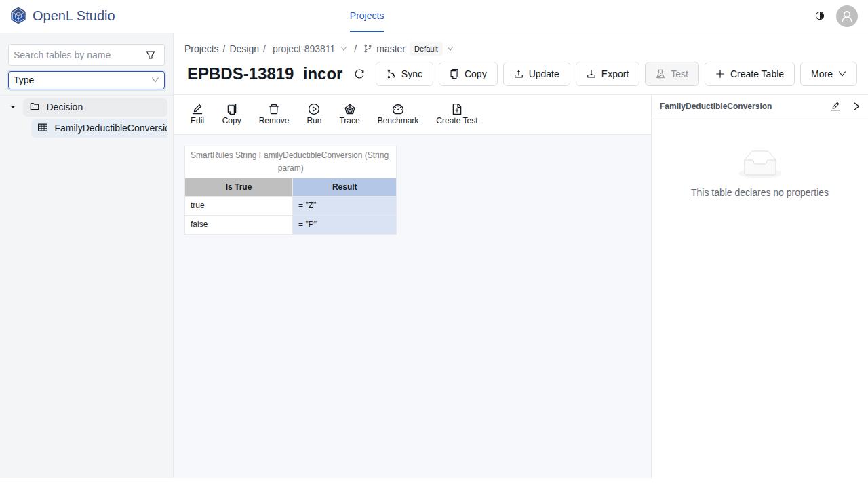Open the search filter funnel icon
The image size is (868, 488).
click(x=151, y=55)
